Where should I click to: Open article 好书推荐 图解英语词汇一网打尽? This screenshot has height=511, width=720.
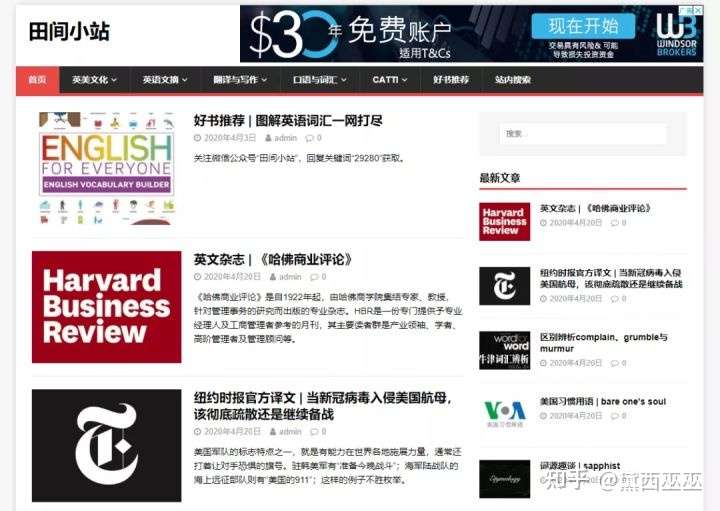(288, 121)
